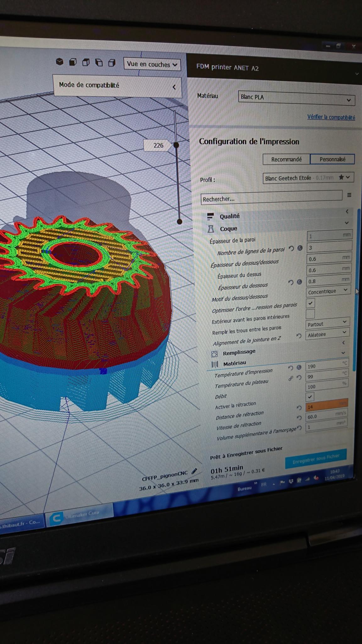Click Bureau toolbar in taskbar
362x644 pixels.
(x=244, y=488)
